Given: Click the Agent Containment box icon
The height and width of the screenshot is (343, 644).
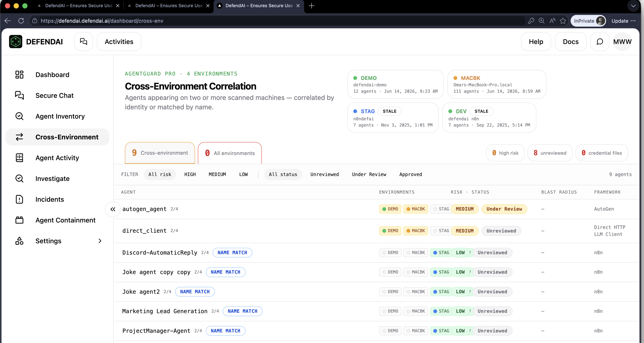Looking at the screenshot, I should tap(19, 220).
